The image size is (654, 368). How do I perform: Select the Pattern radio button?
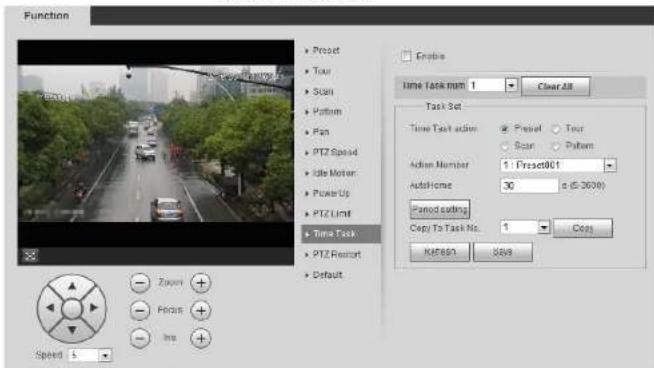(556, 146)
